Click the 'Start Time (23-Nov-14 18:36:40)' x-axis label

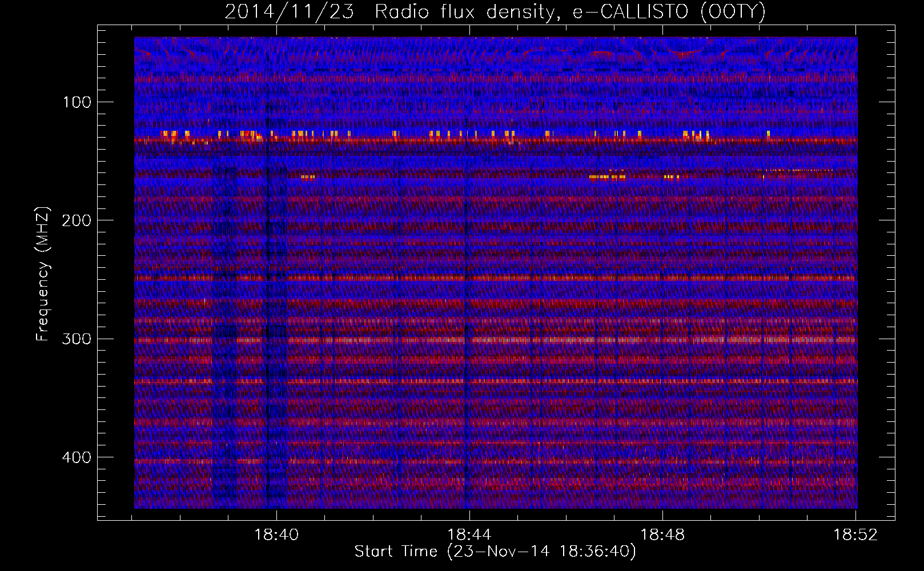pos(495,552)
